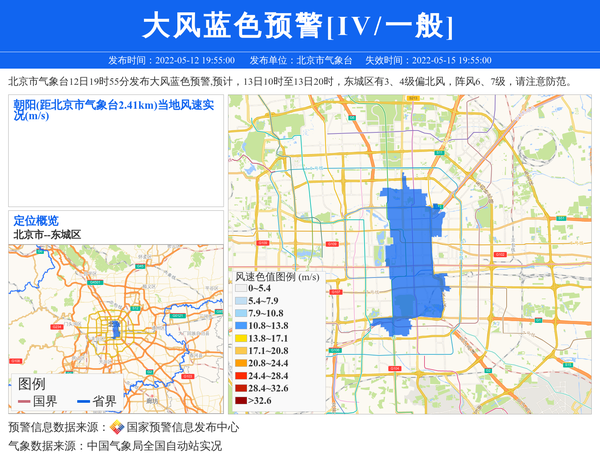This screenshot has width=600, height=471.
Task: Click the warning description paragraph about 东城区
Action: 291,81
